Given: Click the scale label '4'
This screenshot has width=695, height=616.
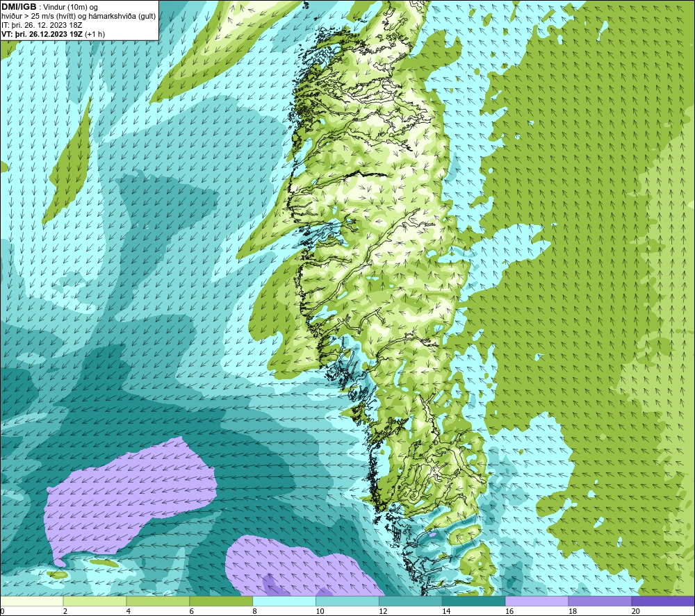Looking at the screenshot, I should point(128,611).
